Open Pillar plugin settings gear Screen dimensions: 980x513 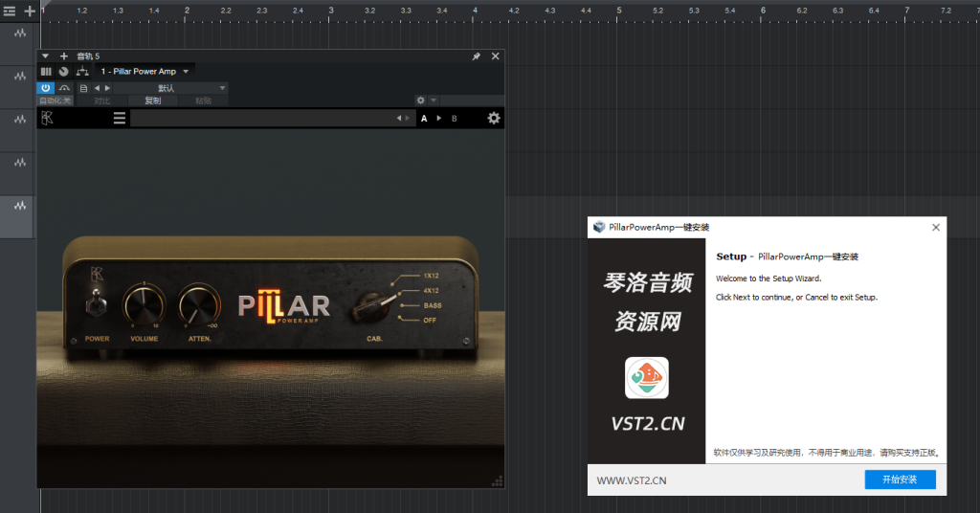(494, 118)
